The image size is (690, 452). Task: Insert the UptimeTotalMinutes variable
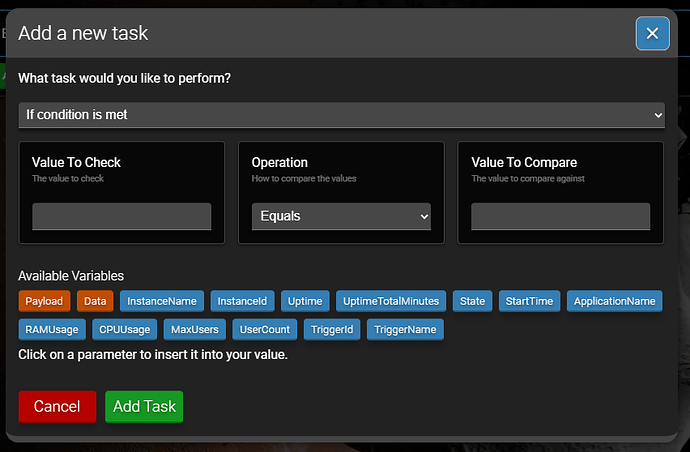pyautogui.click(x=390, y=301)
